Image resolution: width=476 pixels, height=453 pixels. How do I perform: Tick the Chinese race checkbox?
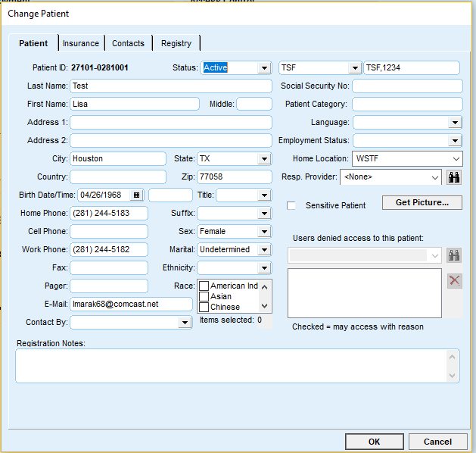[204, 308]
